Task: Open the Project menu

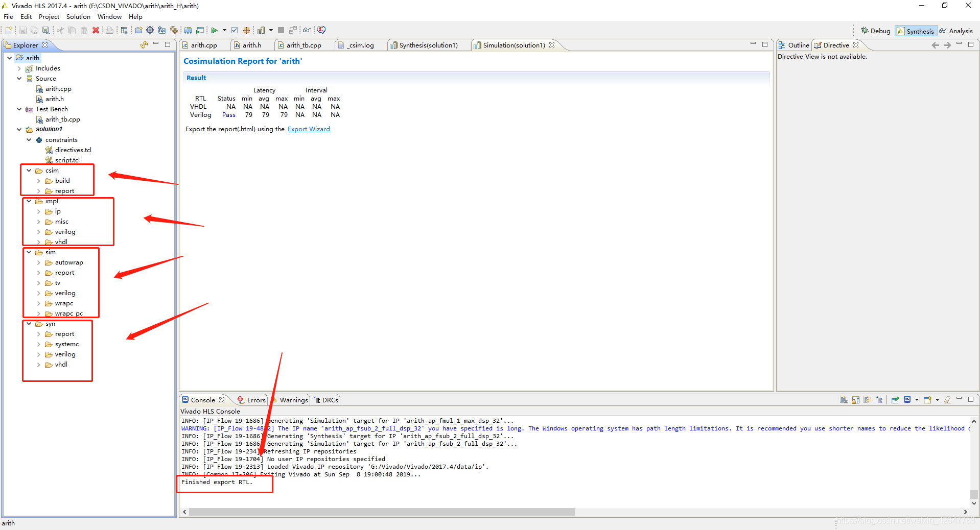Action: (49, 17)
